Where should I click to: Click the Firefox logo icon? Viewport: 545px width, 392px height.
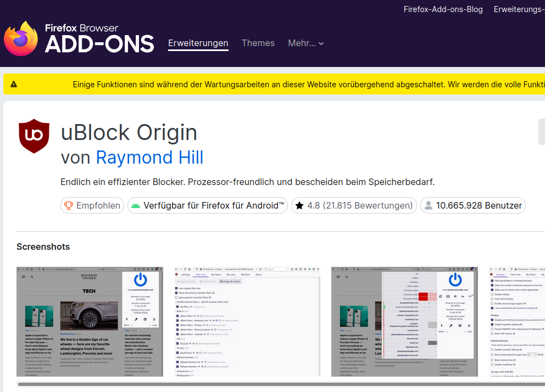[x=21, y=38]
